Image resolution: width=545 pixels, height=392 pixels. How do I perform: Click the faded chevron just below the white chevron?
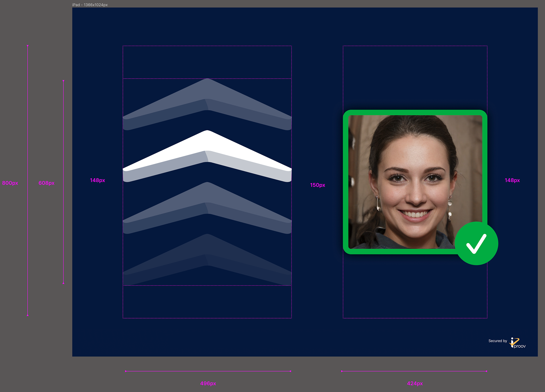(x=207, y=208)
